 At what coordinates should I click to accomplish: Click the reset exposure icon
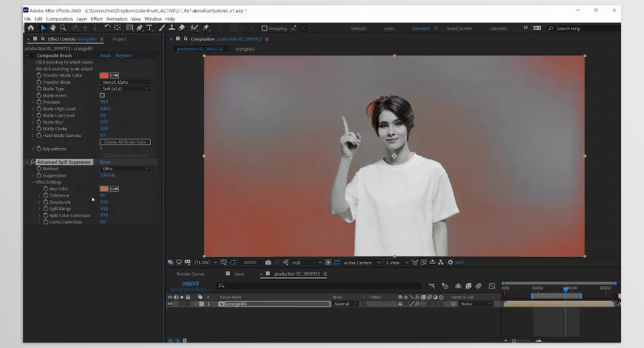(450, 263)
